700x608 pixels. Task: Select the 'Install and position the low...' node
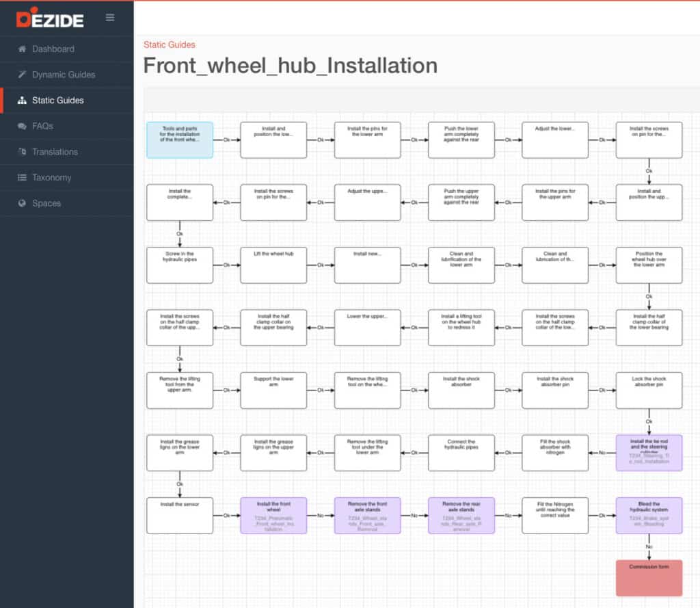click(x=273, y=140)
